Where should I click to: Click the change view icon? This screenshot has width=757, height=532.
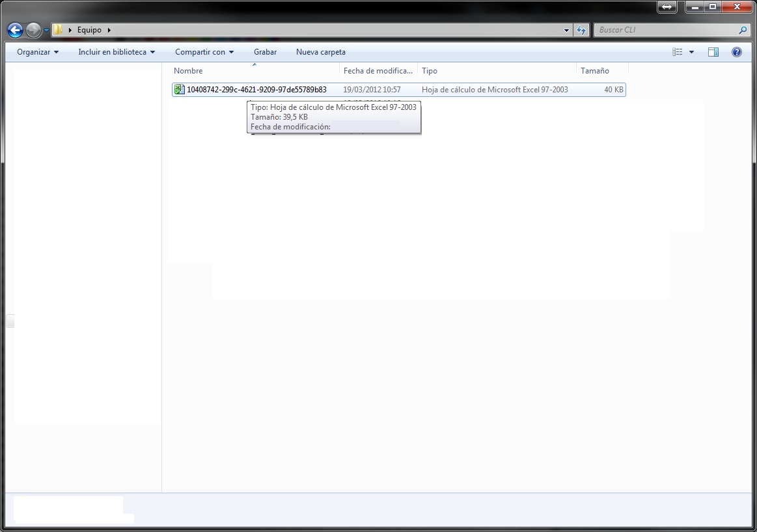pyautogui.click(x=678, y=52)
